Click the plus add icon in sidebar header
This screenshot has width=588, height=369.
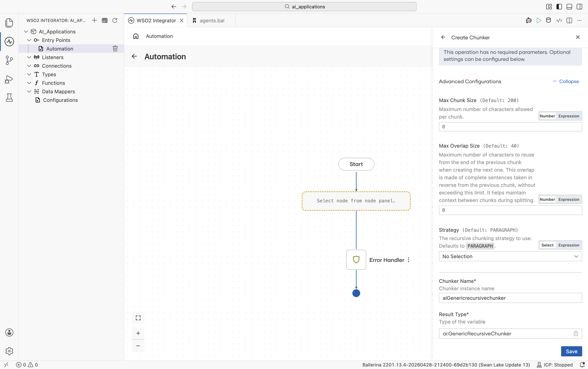click(x=94, y=20)
